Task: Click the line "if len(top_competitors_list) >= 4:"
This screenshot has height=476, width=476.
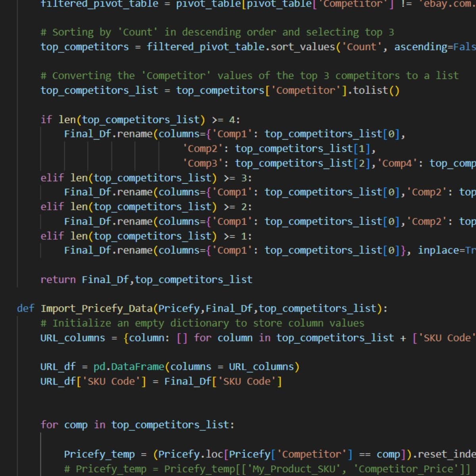Action: (x=140, y=119)
